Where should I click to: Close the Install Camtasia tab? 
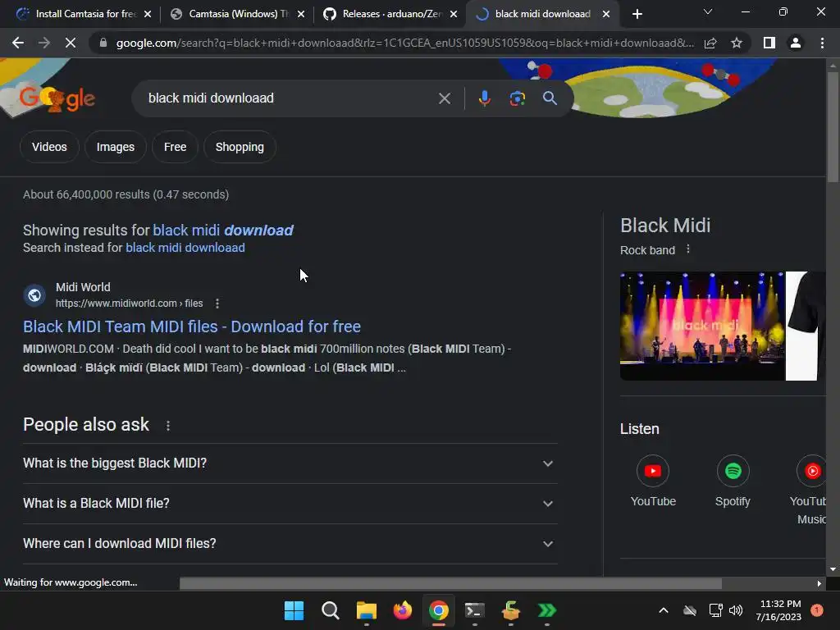[148, 14]
